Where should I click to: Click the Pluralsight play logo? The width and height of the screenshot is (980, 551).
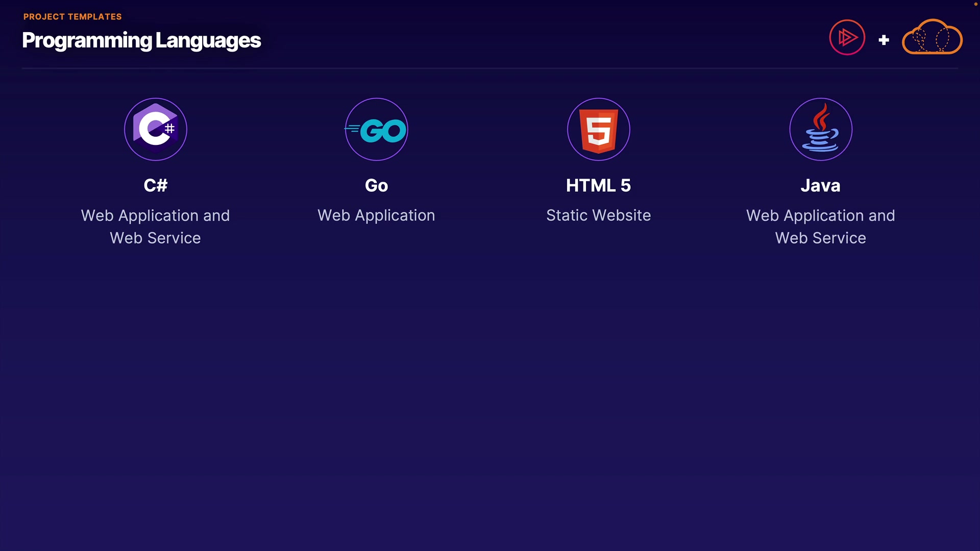[x=847, y=37]
